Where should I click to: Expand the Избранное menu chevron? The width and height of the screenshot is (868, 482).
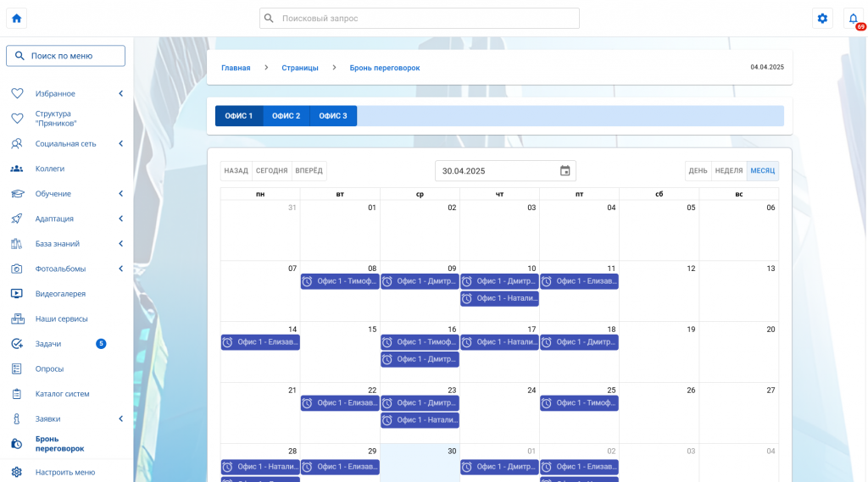click(120, 94)
